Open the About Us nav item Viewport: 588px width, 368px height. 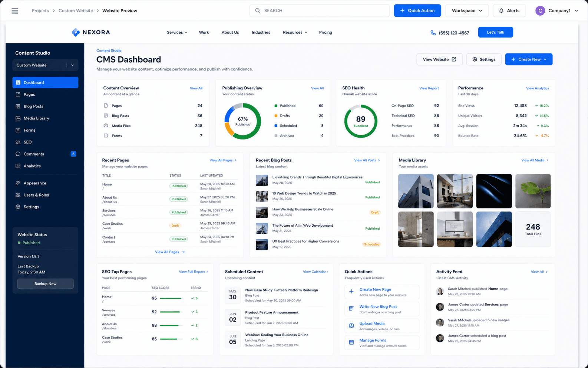pos(230,33)
